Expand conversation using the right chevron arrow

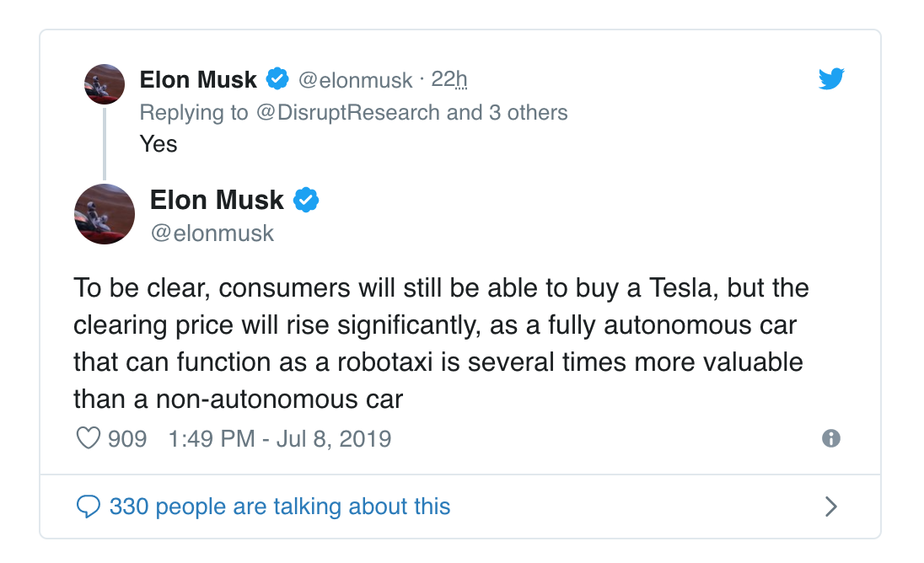[831, 506]
